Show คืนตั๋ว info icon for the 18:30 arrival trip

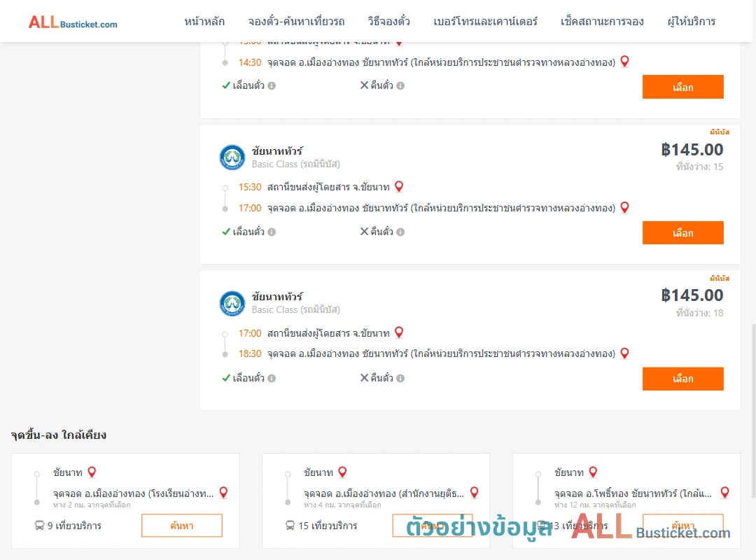point(400,378)
